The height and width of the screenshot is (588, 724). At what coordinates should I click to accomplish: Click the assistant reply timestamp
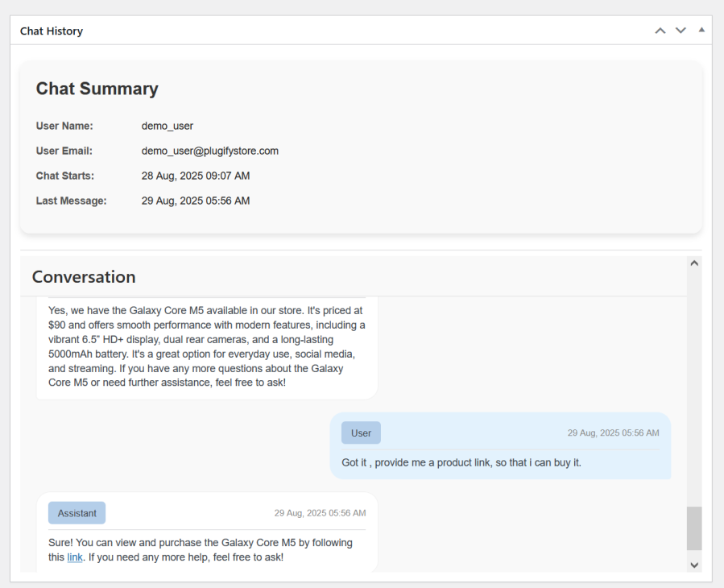coord(320,513)
